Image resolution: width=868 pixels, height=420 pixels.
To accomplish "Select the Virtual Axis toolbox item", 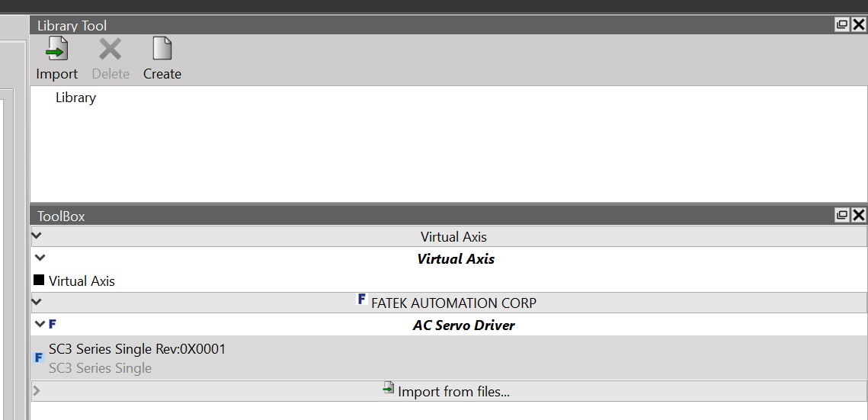I will pos(82,281).
